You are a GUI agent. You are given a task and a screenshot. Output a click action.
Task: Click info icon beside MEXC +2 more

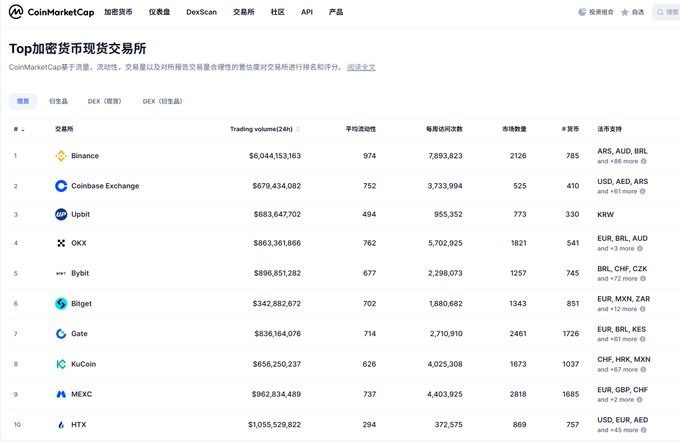click(640, 400)
